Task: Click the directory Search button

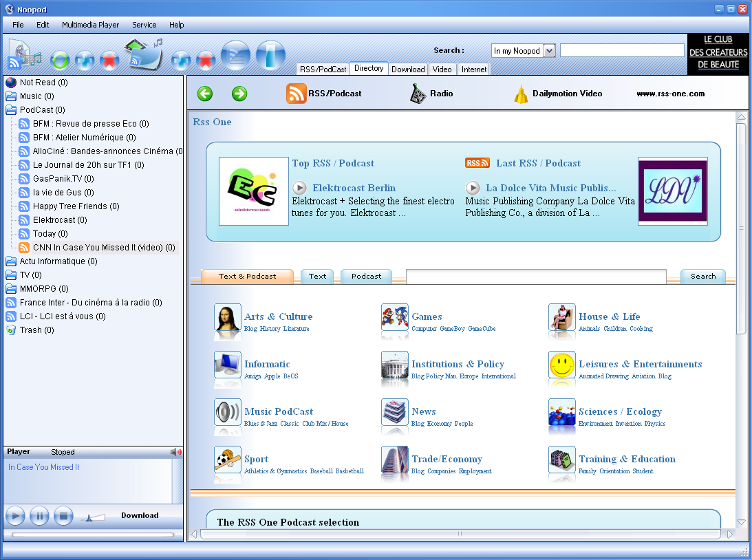Action: [x=703, y=276]
